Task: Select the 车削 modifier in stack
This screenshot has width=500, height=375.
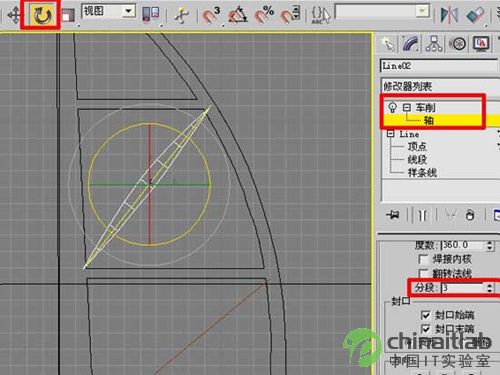Action: pos(425,107)
